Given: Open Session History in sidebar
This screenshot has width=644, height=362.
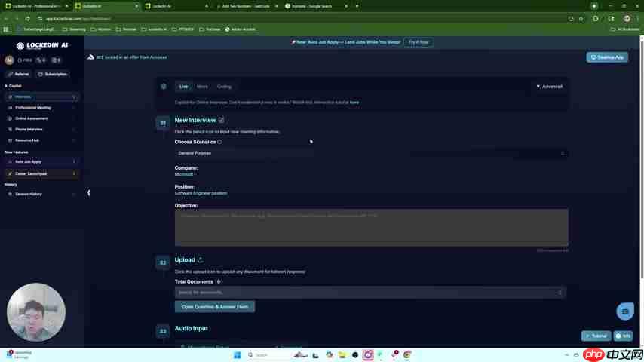Looking at the screenshot, I should [x=41, y=194].
